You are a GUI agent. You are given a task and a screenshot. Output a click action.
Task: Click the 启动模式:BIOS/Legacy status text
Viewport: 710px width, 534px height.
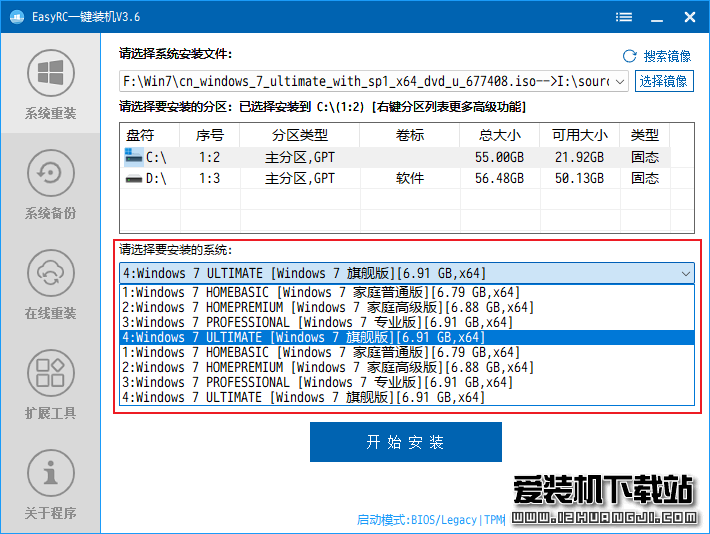point(431,520)
